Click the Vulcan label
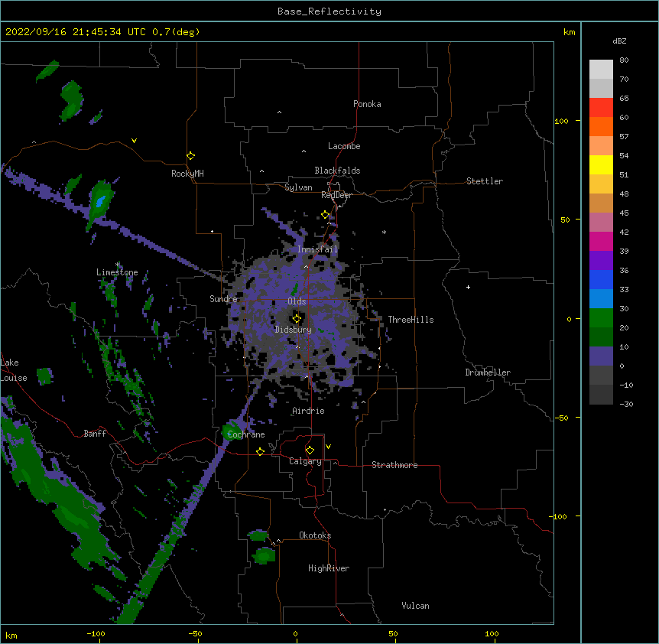The height and width of the screenshot is (644, 659). [415, 606]
